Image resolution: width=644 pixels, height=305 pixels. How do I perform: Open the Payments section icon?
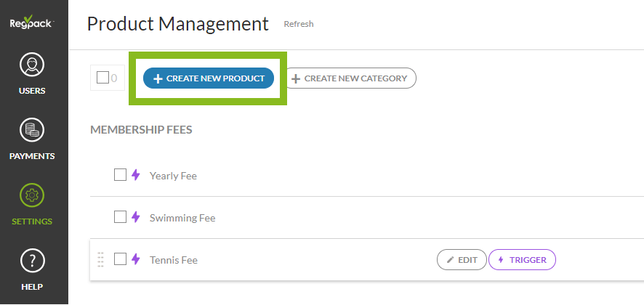32,132
